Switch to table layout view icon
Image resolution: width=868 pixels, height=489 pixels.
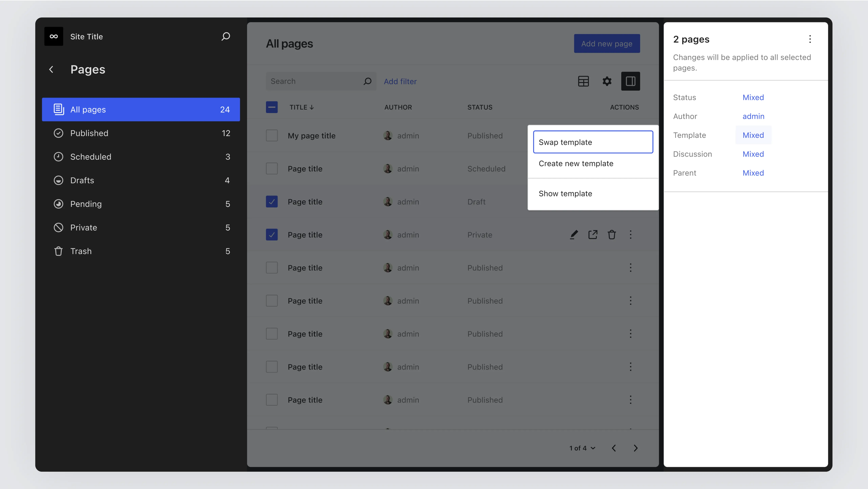coord(583,81)
